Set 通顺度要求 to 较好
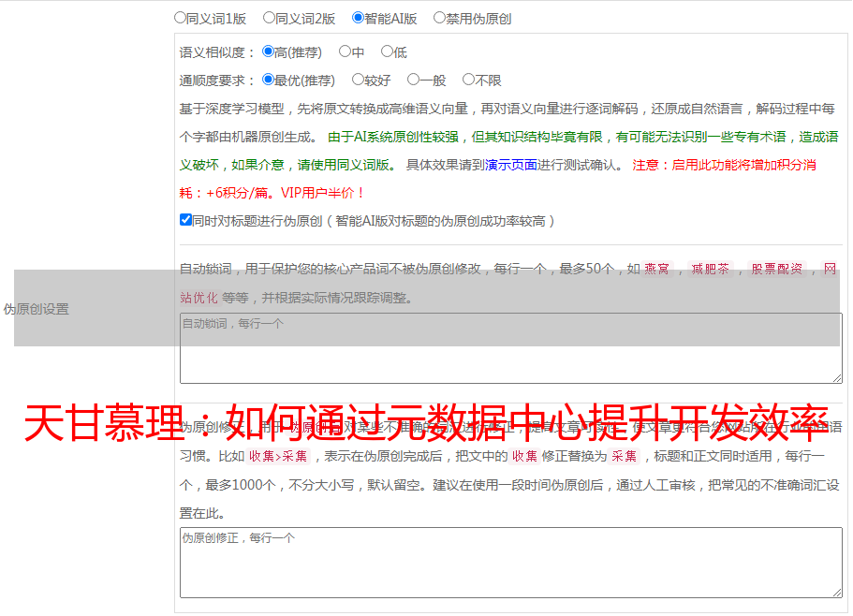The image size is (853, 616). (x=358, y=80)
